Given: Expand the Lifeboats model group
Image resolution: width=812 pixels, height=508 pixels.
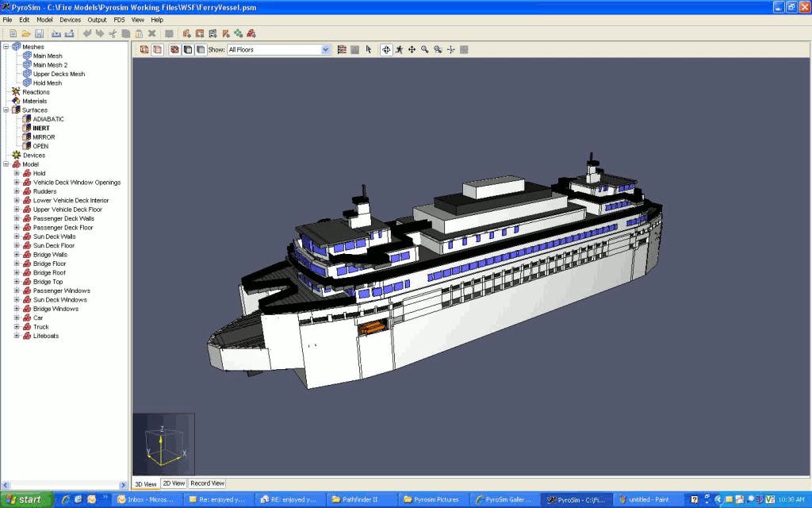Looking at the screenshot, I should point(17,336).
